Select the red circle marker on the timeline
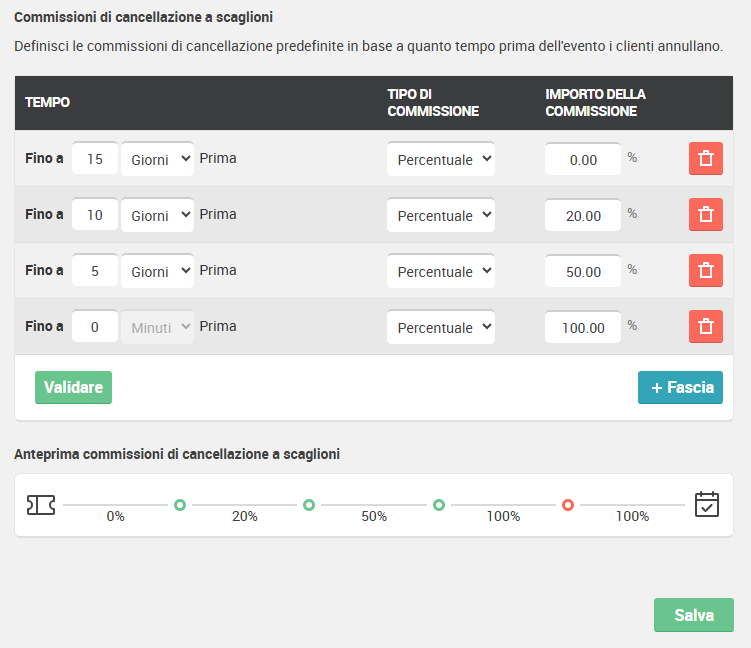 [x=568, y=505]
